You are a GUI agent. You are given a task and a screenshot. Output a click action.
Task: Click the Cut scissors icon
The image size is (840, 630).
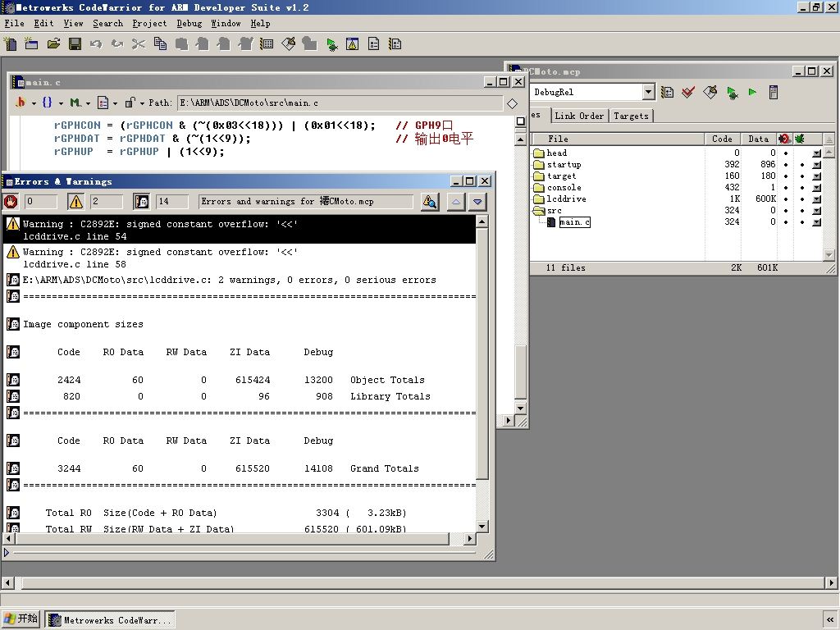pos(139,44)
